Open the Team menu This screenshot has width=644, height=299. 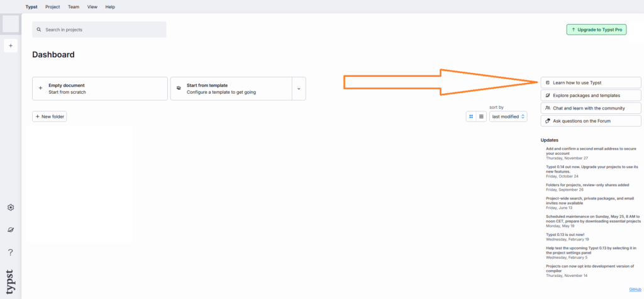74,6
